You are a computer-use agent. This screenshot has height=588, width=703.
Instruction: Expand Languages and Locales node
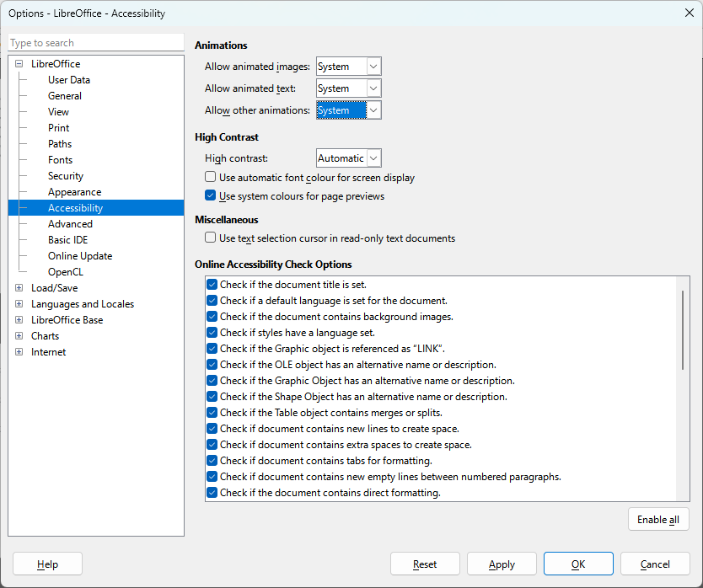(19, 304)
